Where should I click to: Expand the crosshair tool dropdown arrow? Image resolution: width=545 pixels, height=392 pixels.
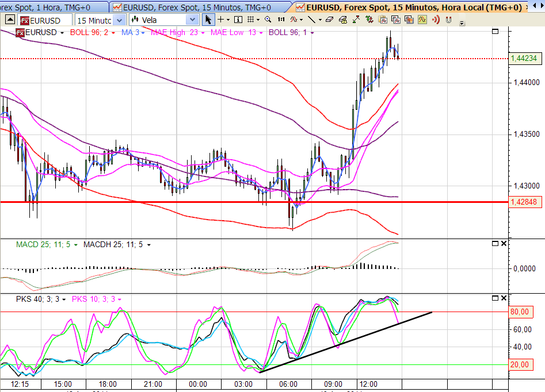point(228,20)
